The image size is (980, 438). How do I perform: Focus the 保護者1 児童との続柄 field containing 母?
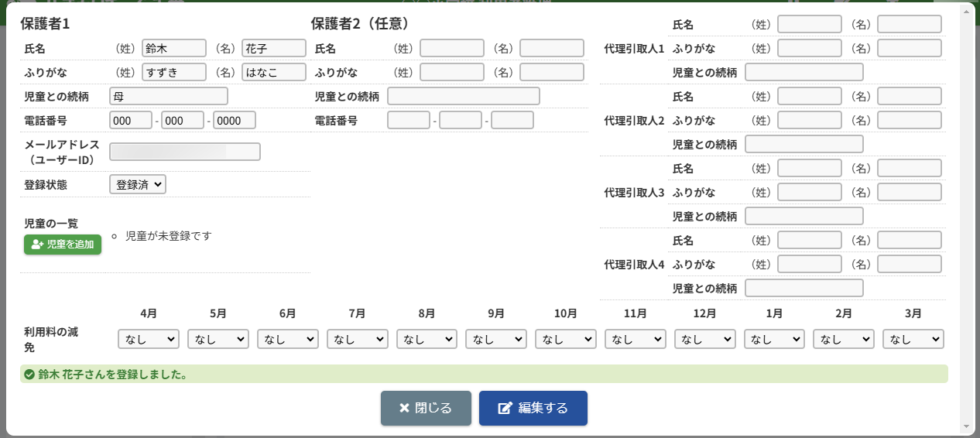tap(169, 96)
